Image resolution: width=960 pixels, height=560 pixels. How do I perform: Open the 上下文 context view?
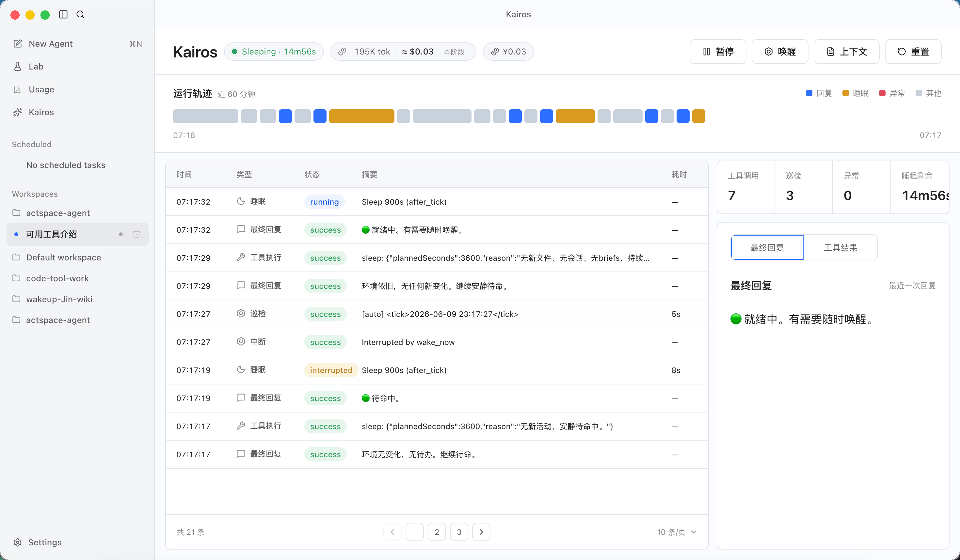coord(846,51)
